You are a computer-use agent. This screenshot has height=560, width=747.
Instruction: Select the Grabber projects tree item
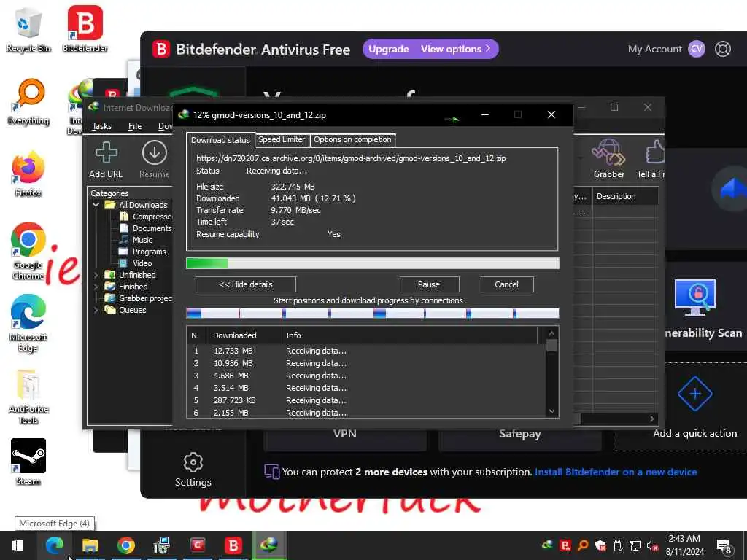[x=139, y=298]
